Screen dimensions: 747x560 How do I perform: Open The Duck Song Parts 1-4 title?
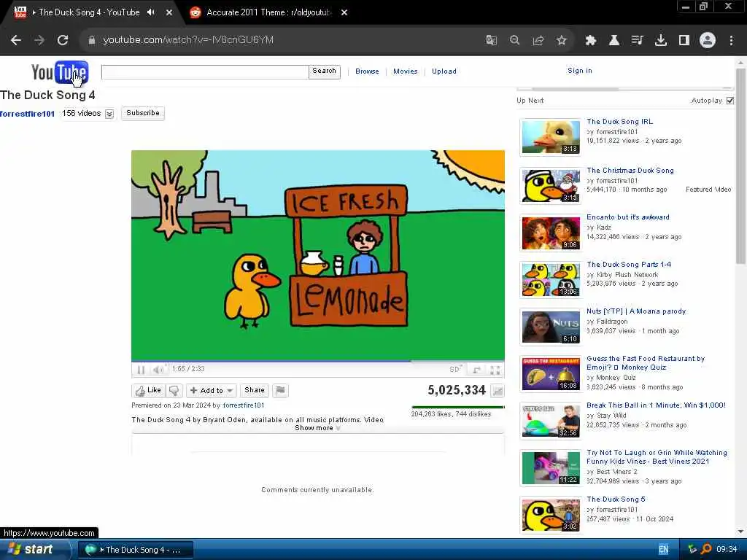(629, 264)
